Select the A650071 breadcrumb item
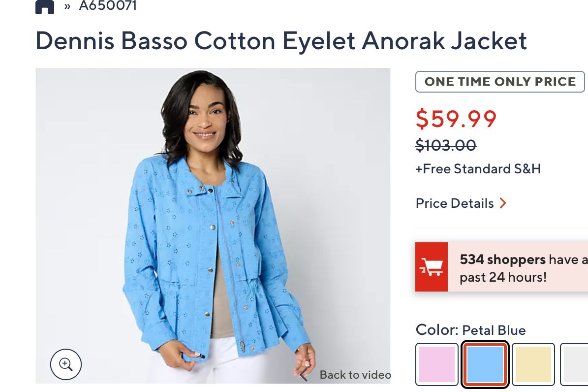This screenshot has height=392, width=588. click(x=108, y=5)
